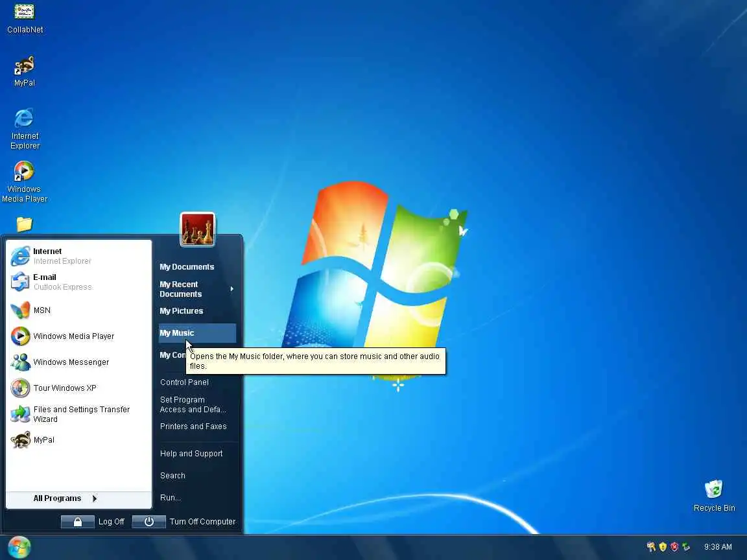Click the Internet label in Start menu

click(47, 251)
